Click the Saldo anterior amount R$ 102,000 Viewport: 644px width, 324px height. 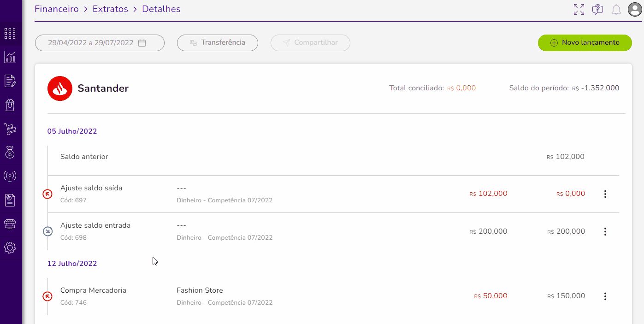point(566,157)
